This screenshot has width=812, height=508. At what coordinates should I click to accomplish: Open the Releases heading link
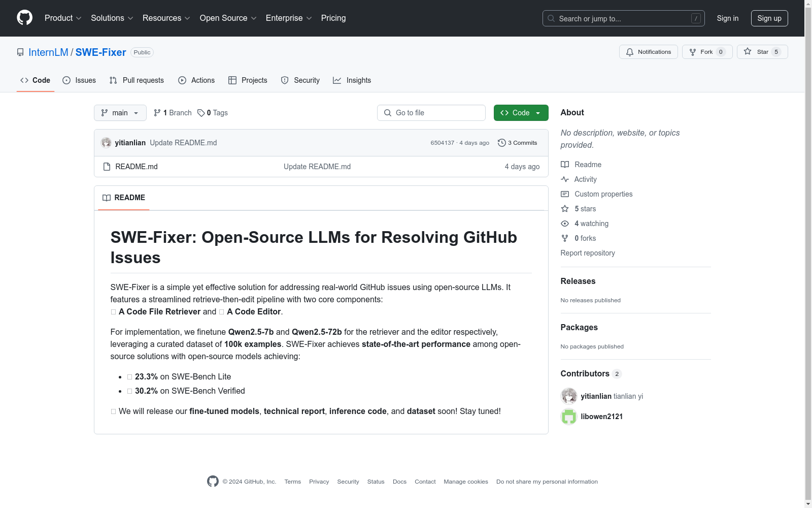[x=578, y=281]
